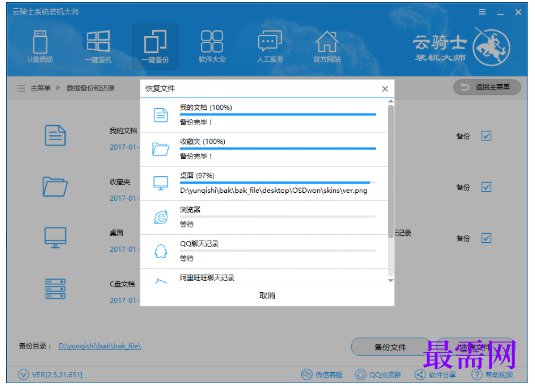Click the ver.png file path text
535x386 pixels.
tap(274, 190)
